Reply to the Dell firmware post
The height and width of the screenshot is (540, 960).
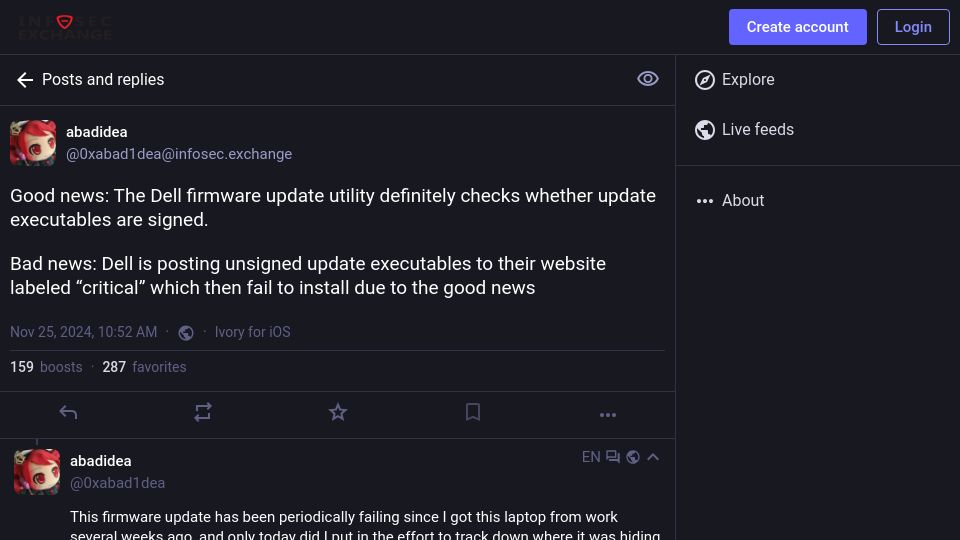click(68, 413)
